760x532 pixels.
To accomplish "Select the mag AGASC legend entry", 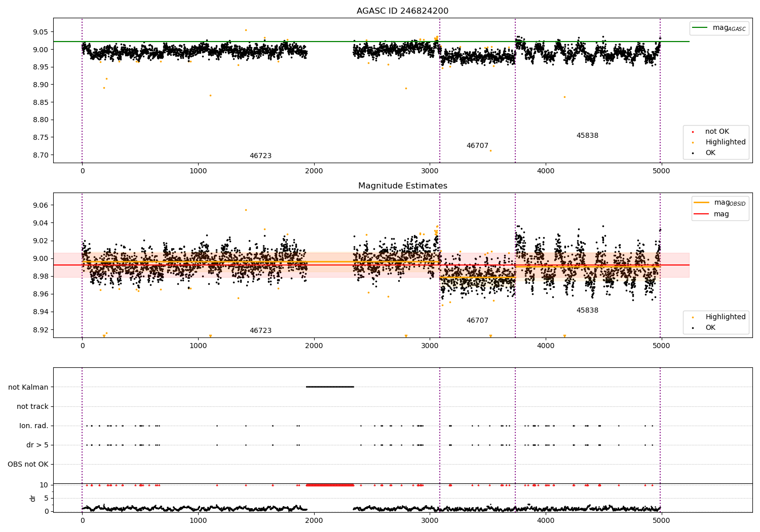I will (x=719, y=28).
